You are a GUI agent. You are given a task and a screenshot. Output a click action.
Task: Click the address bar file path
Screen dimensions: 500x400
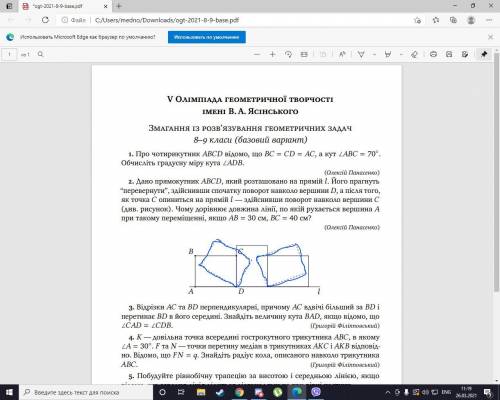tap(167, 20)
